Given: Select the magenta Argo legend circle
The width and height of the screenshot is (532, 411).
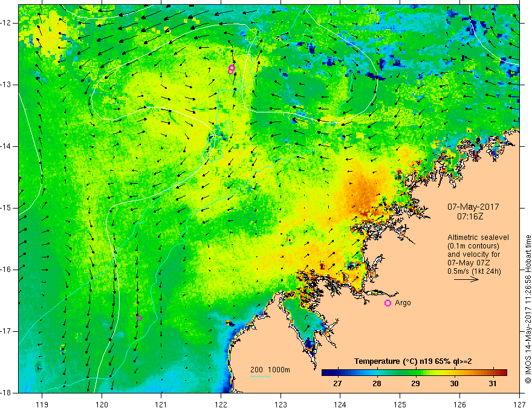Looking at the screenshot, I should tap(388, 303).
